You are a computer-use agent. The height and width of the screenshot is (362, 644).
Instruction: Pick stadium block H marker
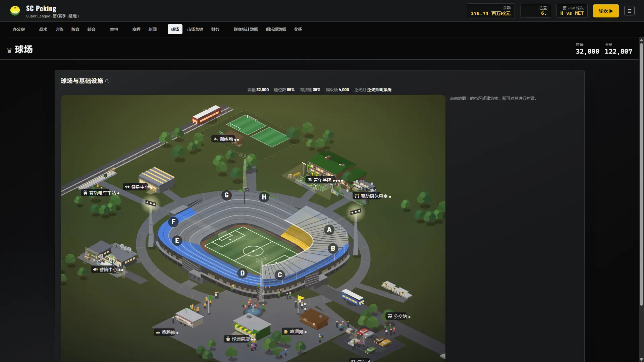pyautogui.click(x=264, y=197)
